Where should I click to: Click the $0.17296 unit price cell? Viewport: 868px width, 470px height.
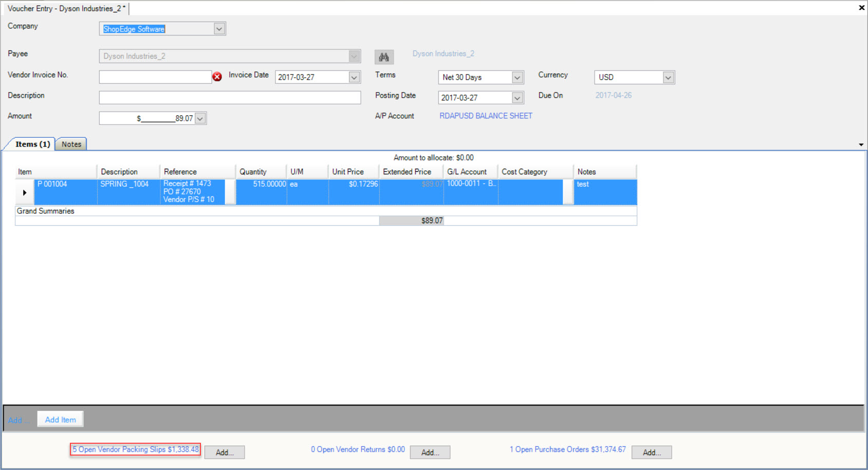354,192
